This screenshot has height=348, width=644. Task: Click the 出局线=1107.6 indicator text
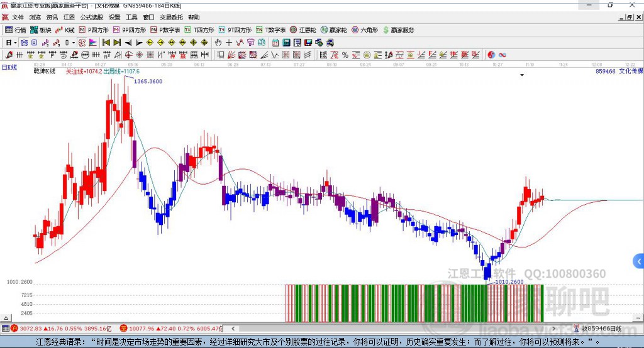click(x=121, y=72)
